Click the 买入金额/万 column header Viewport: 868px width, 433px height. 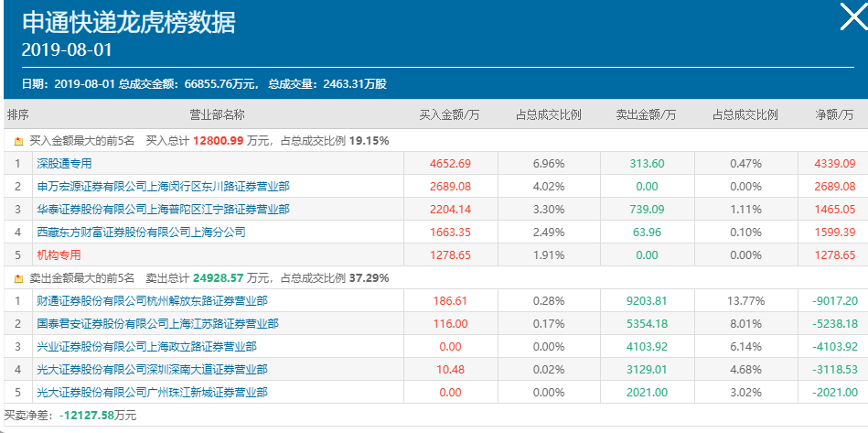449,115
